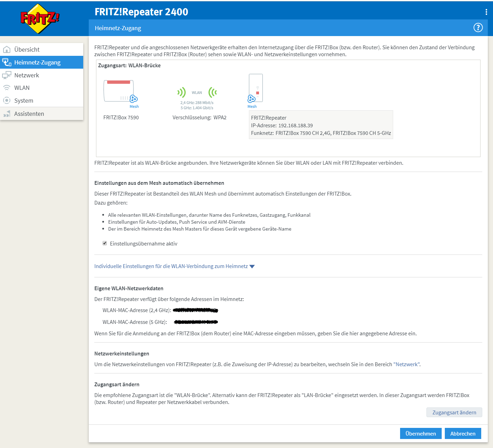
Task: Click the Zugangsart: WLAN-Brücke heading
Action: (129, 66)
